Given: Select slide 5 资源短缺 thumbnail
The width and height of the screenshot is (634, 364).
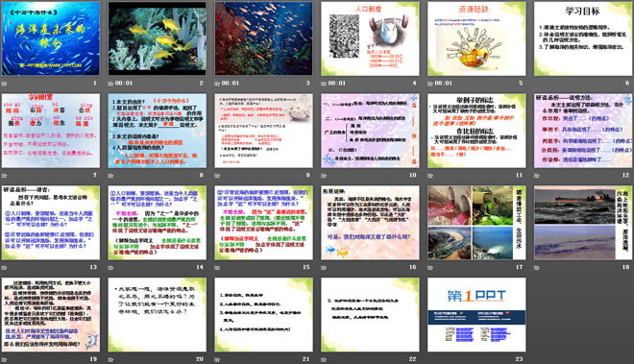Looking at the screenshot, I should (476, 38).
